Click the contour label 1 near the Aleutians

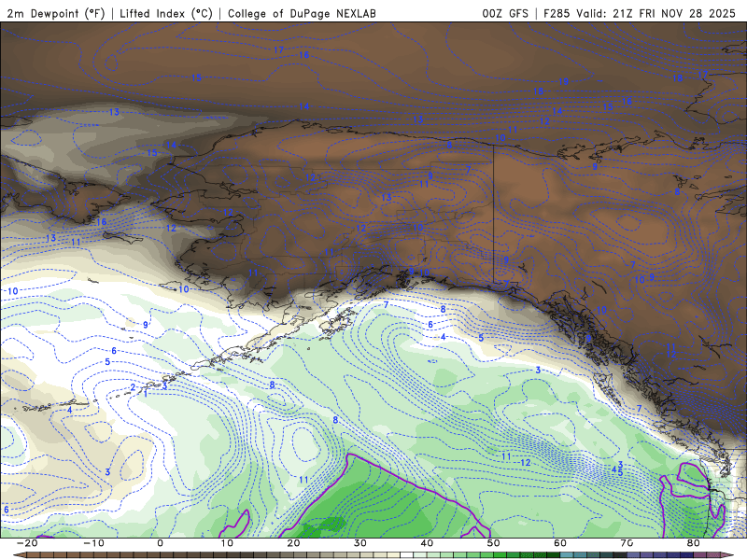(x=146, y=394)
